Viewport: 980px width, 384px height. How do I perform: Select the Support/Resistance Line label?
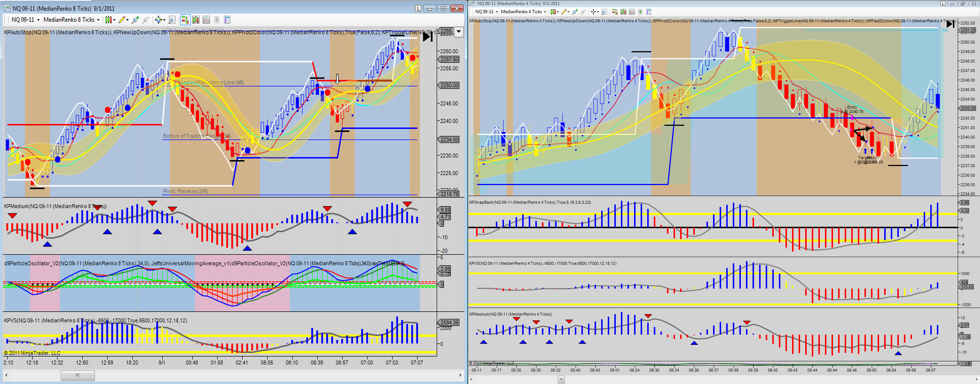click(210, 83)
